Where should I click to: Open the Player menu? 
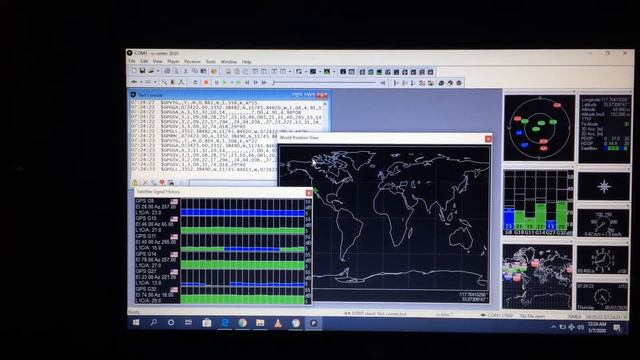173,62
